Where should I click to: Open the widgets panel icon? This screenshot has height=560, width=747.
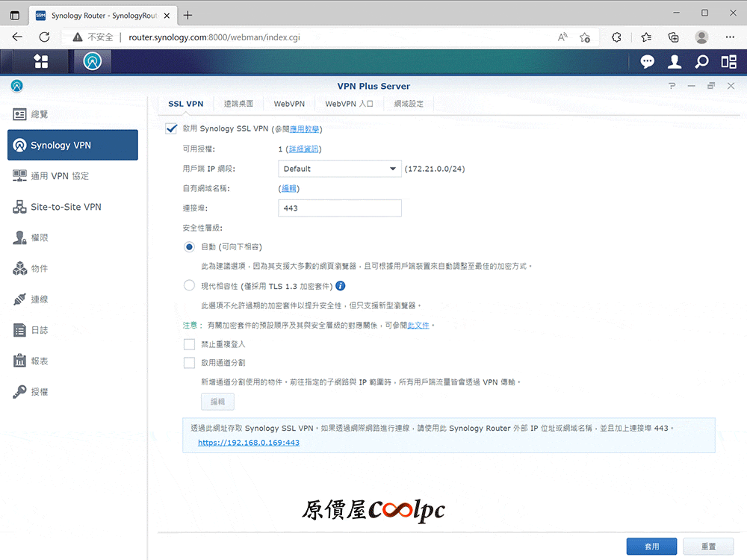click(729, 61)
